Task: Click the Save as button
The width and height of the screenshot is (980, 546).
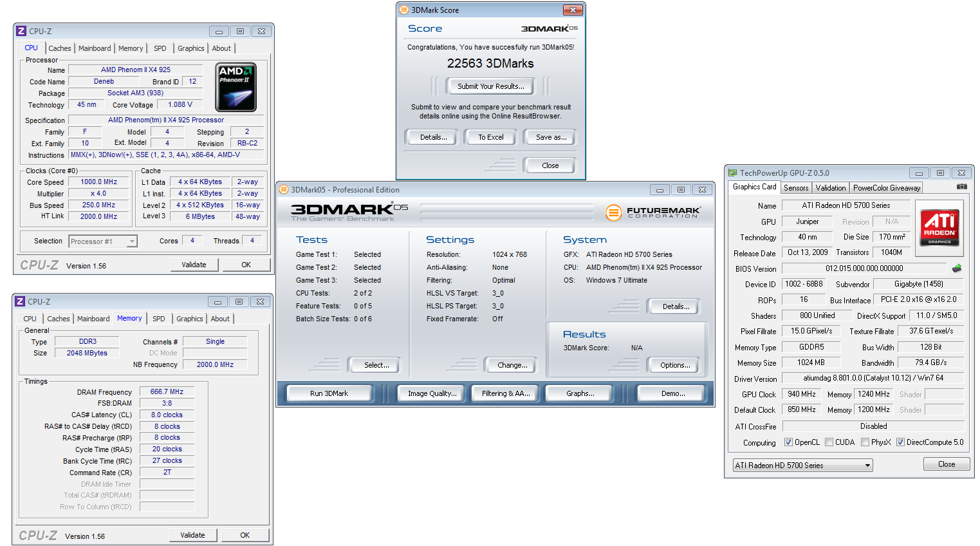Action: (x=551, y=137)
